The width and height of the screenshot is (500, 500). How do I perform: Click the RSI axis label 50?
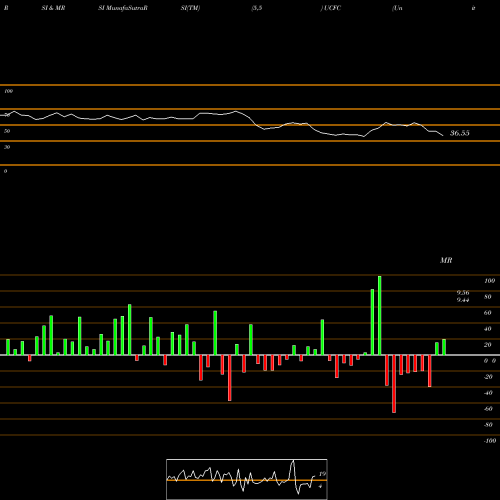pyautogui.click(x=7, y=131)
